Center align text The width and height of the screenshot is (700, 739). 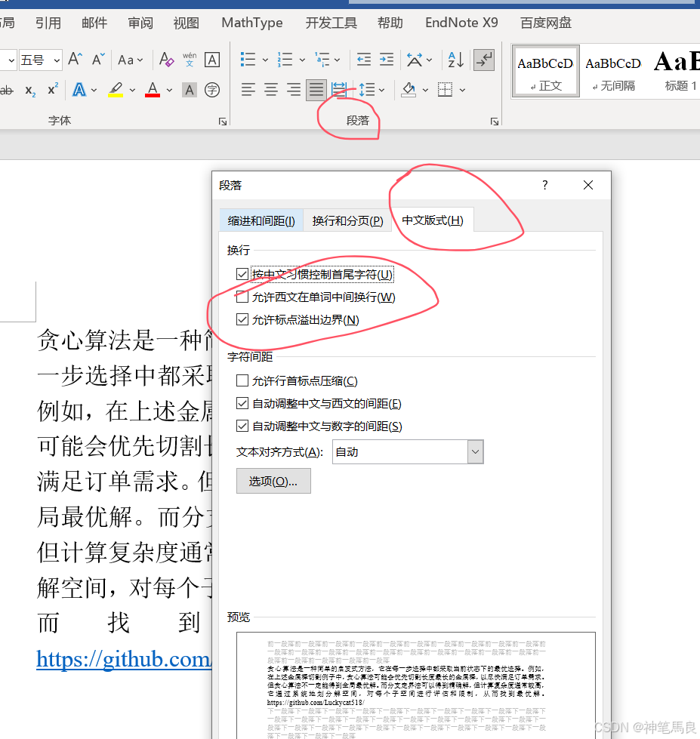[270, 90]
